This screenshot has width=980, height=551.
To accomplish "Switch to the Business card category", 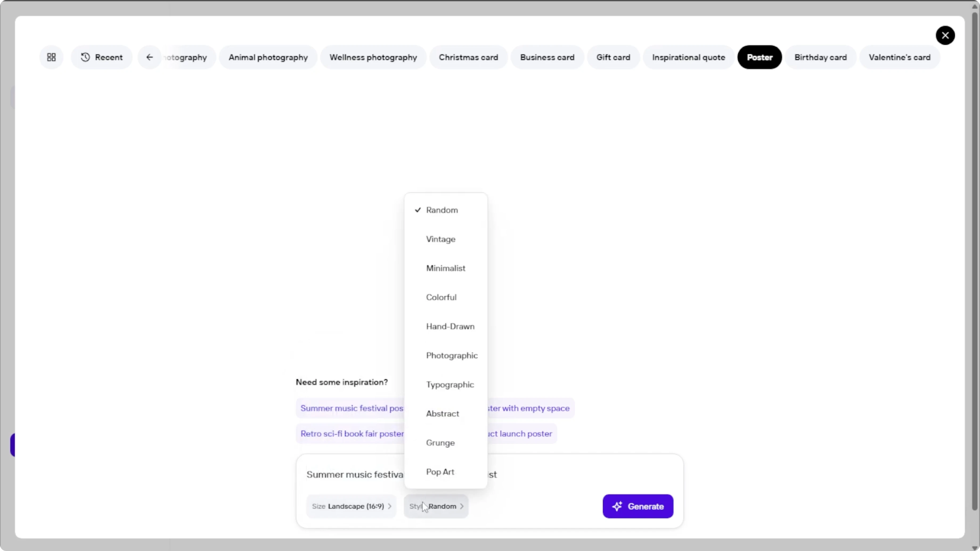I will click(547, 57).
